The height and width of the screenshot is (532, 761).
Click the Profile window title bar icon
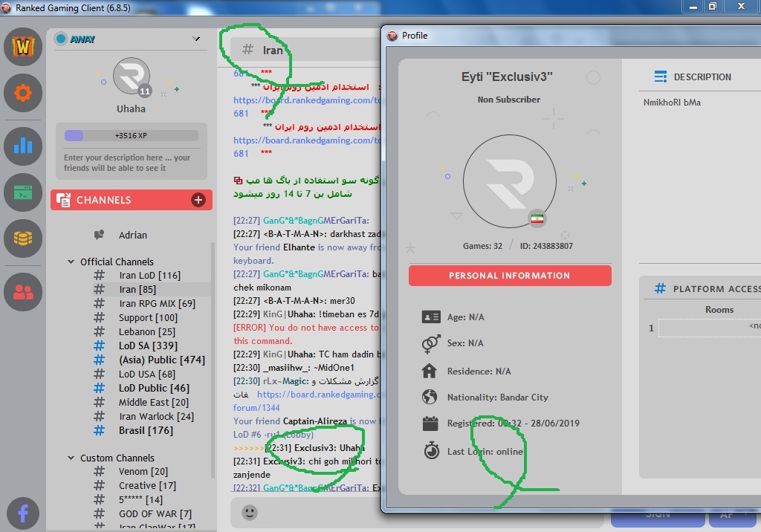click(392, 36)
